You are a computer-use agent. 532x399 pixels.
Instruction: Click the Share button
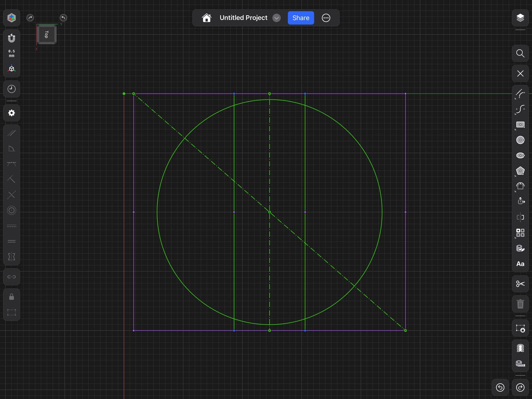coord(301,18)
